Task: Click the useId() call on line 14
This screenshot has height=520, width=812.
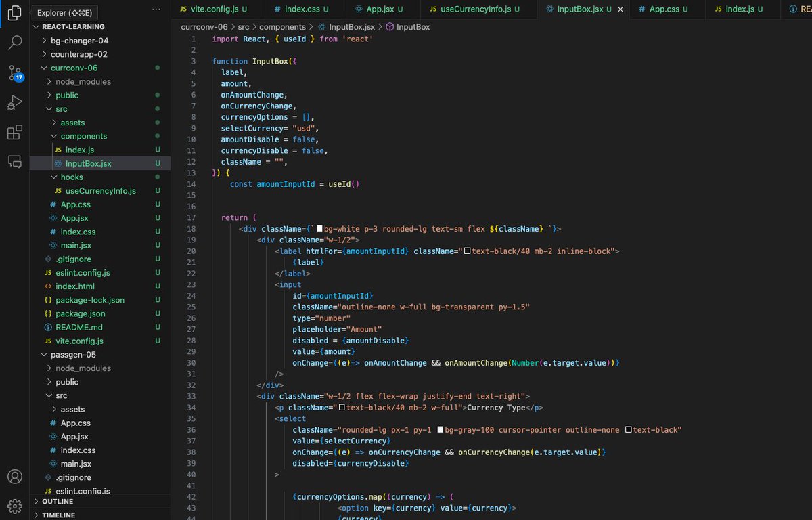Action: tap(343, 184)
